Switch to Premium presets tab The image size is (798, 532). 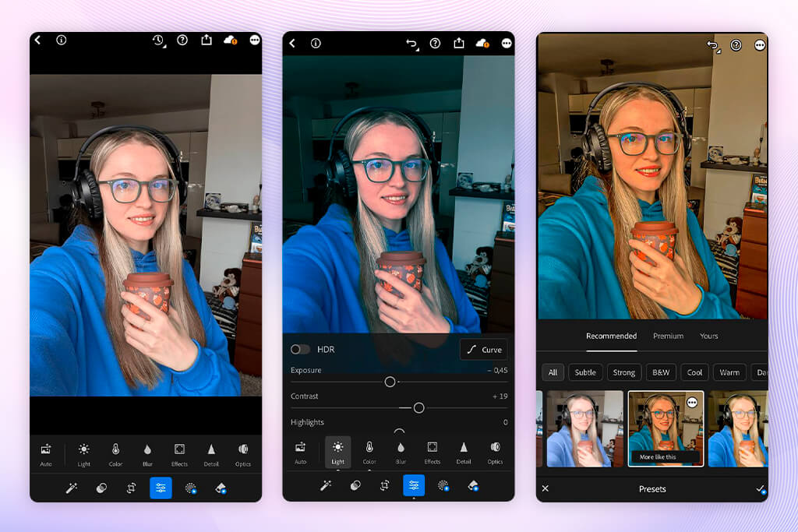668,336
